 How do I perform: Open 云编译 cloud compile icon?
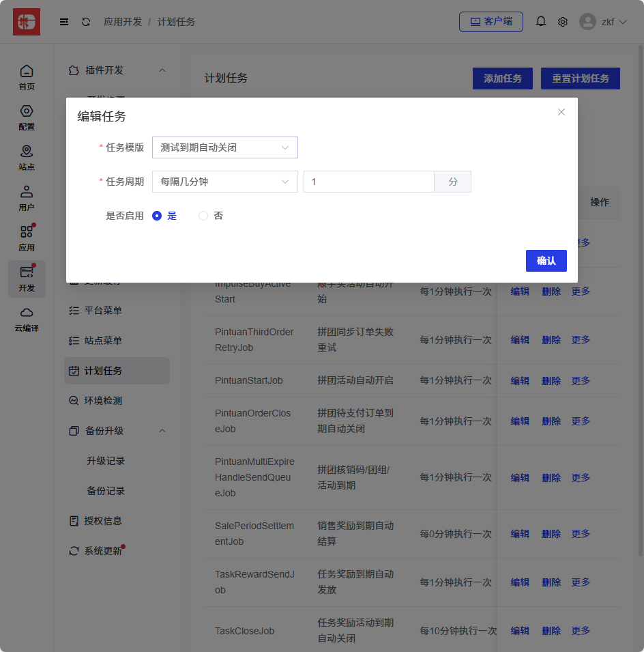[x=27, y=319]
